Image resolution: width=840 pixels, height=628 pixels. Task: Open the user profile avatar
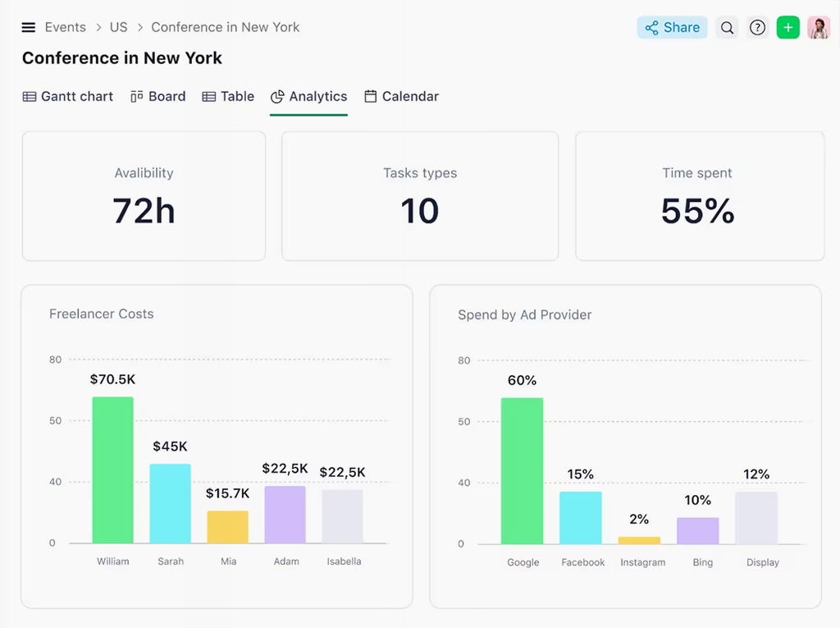[x=819, y=27]
